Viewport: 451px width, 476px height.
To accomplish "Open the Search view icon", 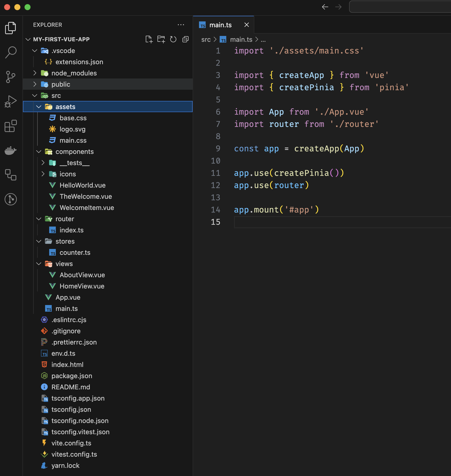I will pyautogui.click(x=11, y=52).
